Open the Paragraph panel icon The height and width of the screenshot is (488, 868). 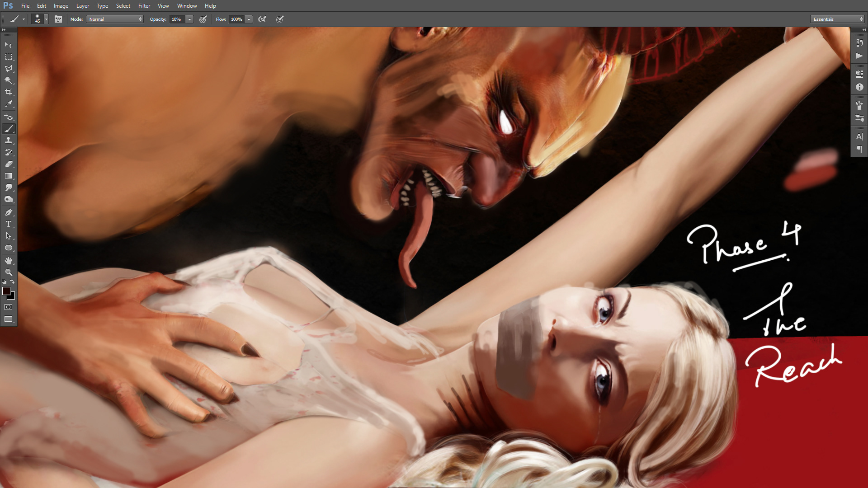[x=859, y=149]
